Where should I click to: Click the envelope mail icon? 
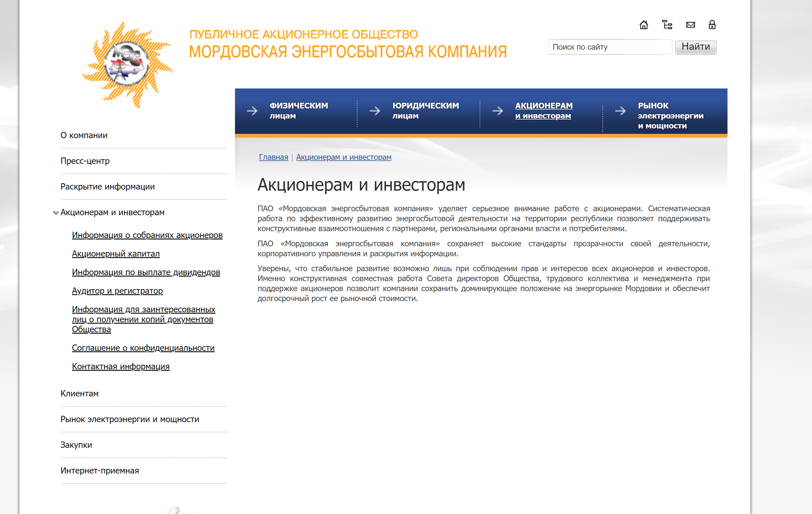click(x=690, y=25)
